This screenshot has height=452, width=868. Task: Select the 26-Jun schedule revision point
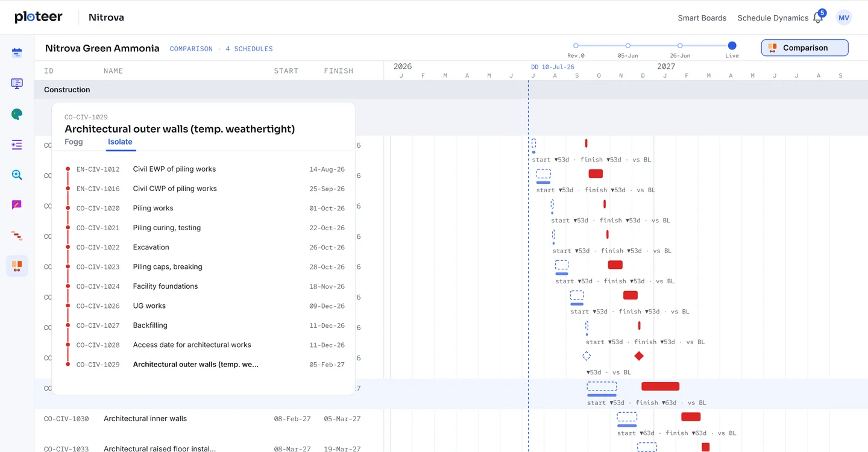point(680,46)
